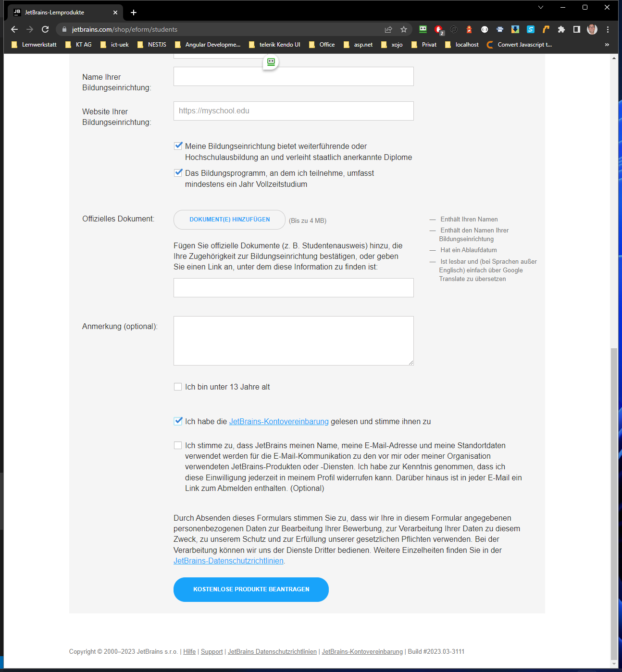Uncheck the 'mindestens ein Jahr Vollzeitstudium' checkbox
This screenshot has width=622, height=672.
point(178,173)
